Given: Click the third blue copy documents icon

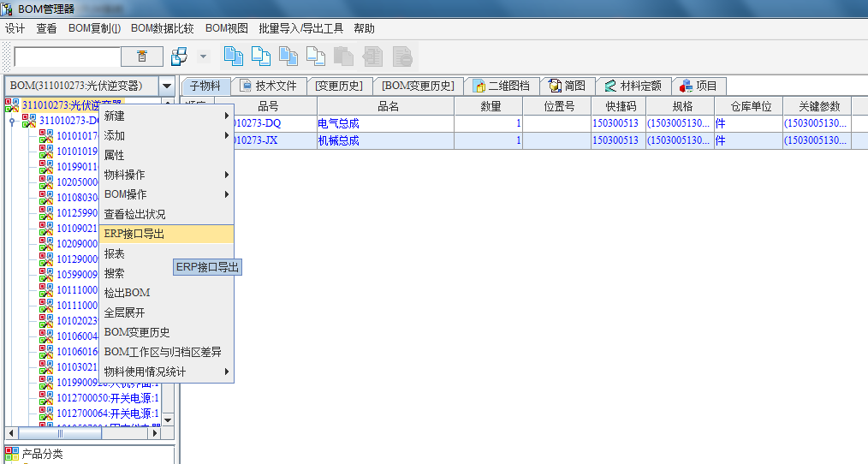Looking at the screenshot, I should point(288,57).
